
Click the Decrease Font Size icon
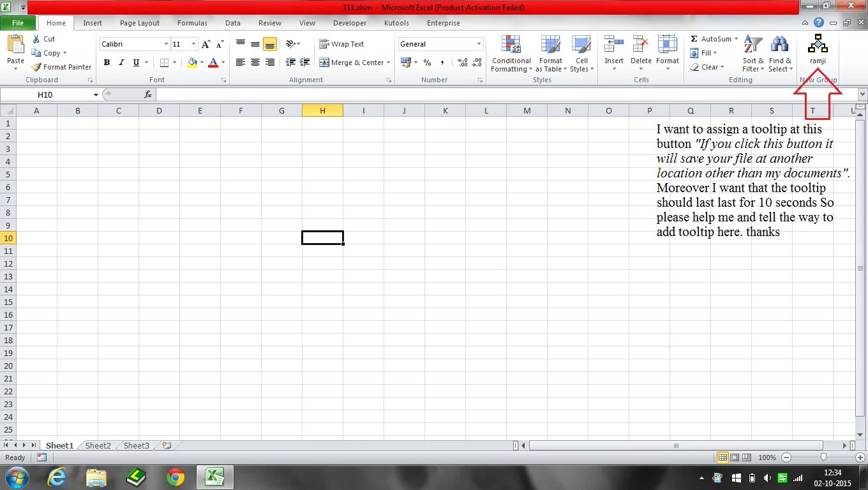(220, 44)
